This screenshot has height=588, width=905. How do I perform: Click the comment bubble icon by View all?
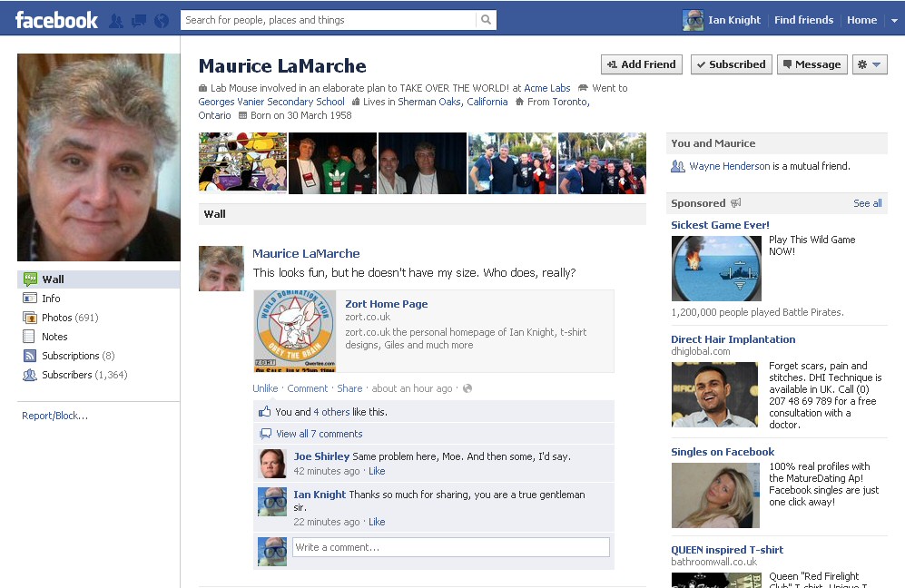[x=265, y=434]
